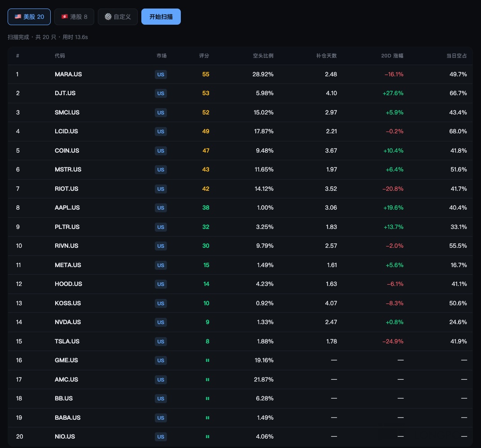Viewport: 481px width, 448px height.
Task: Select the 美股 20 tab
Action: point(29,17)
